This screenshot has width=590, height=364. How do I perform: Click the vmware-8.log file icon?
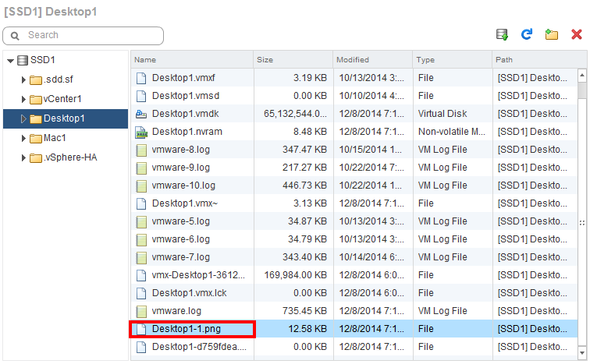tap(141, 150)
